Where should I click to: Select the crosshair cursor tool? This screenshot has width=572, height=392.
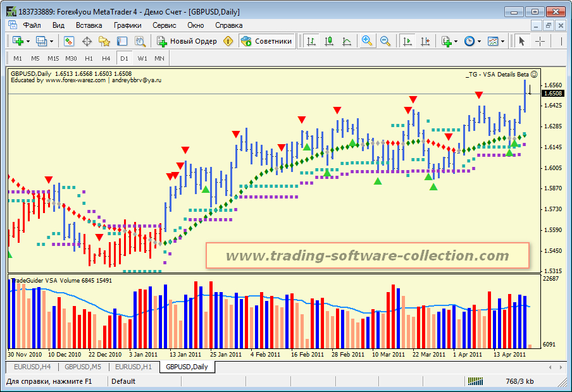click(540, 41)
